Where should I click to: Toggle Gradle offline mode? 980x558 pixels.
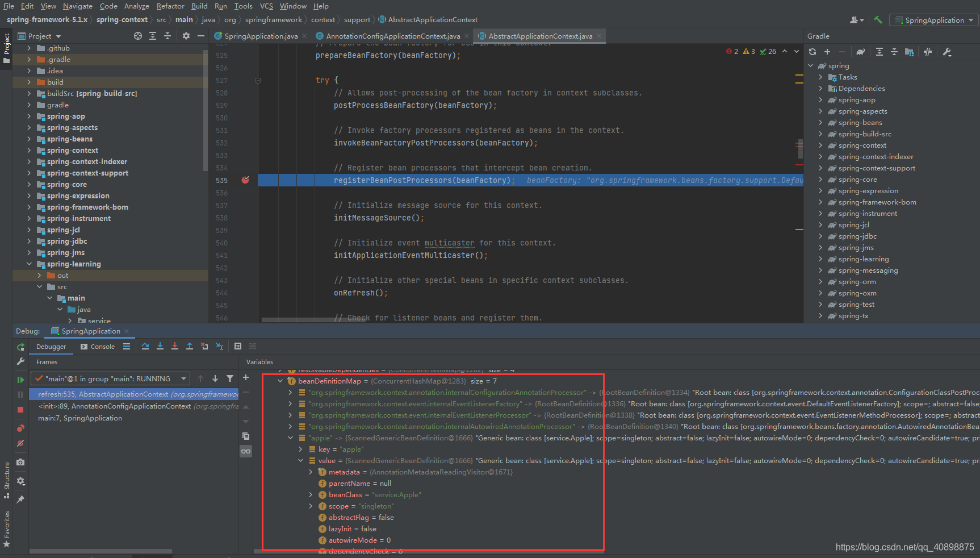coord(928,52)
